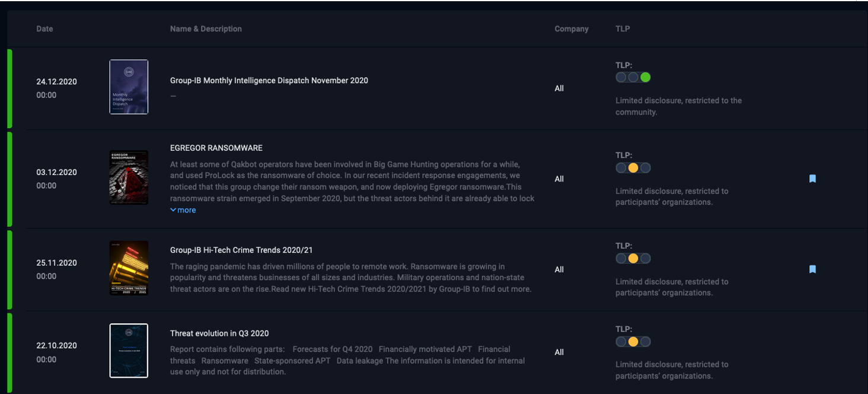Expand EGREGOR description with 'more' link

(183, 210)
